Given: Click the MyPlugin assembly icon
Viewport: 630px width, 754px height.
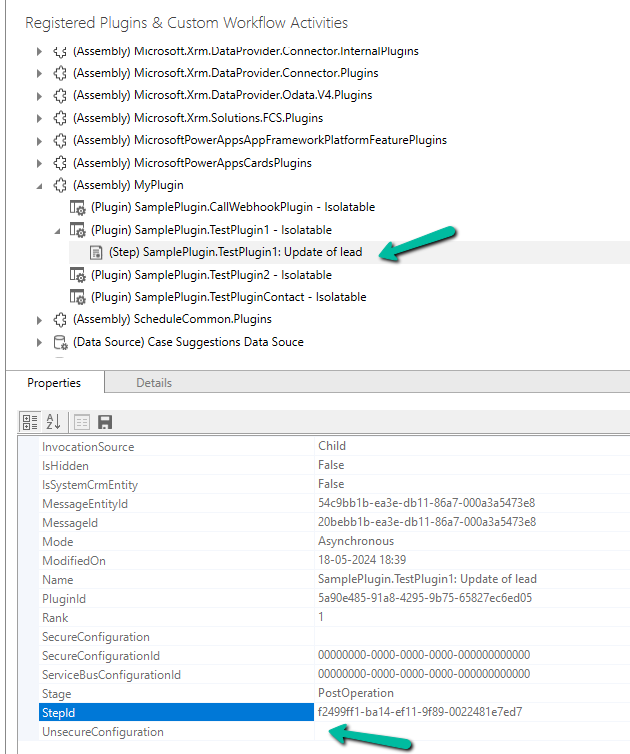Looking at the screenshot, I should pos(60,185).
